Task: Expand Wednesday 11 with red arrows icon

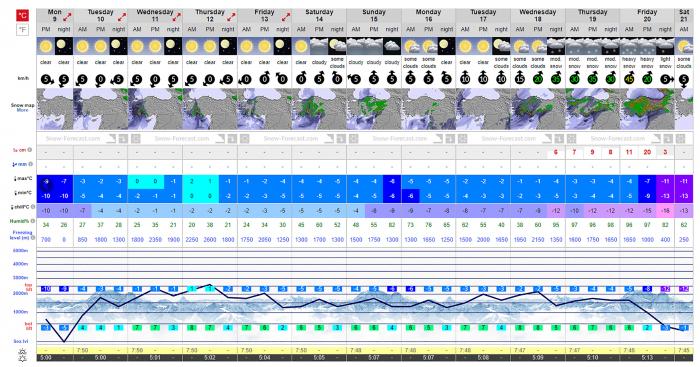Action: coord(176,17)
